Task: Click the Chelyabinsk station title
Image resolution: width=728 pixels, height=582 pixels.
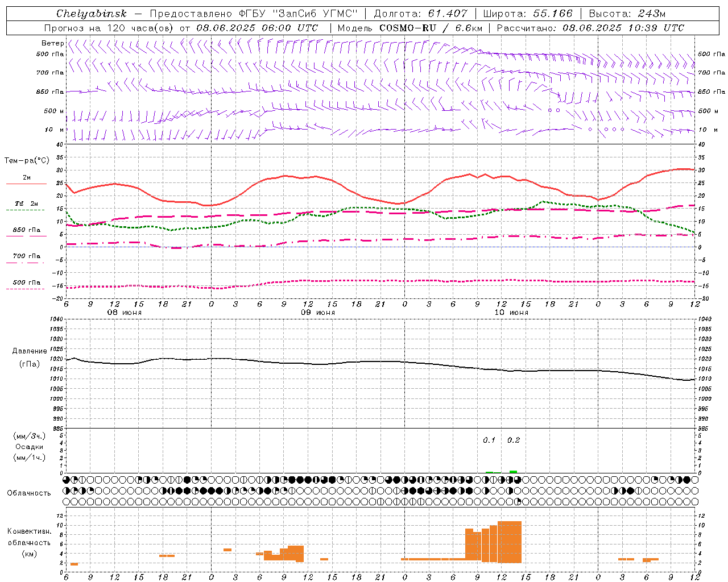Action: (91, 14)
